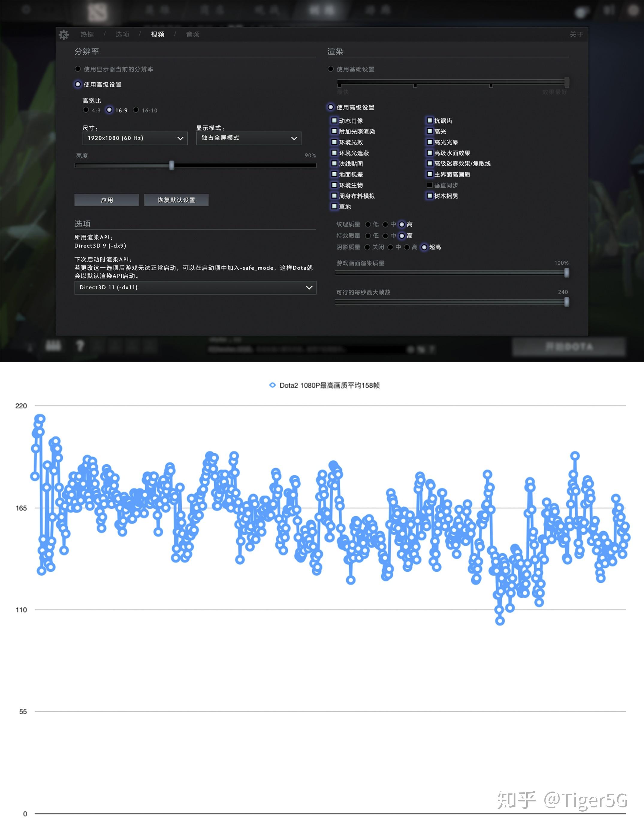Screen dimensions: 644x829
Task: Click the blurred 开始DOTA button
Action: 568,346
